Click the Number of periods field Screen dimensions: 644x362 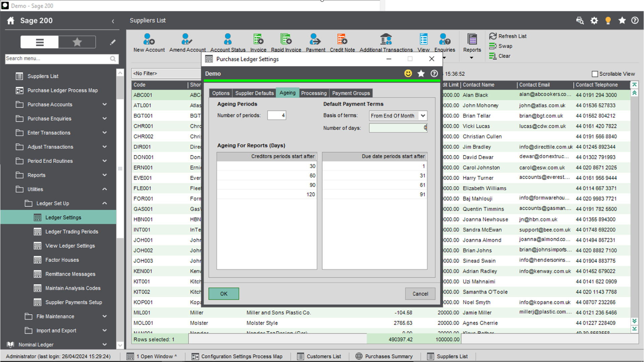[276, 115]
